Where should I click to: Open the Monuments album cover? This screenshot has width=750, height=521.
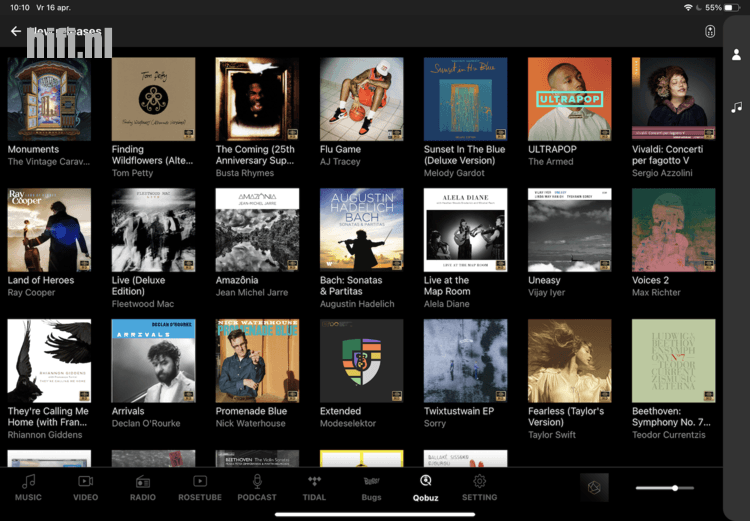pyautogui.click(x=49, y=99)
